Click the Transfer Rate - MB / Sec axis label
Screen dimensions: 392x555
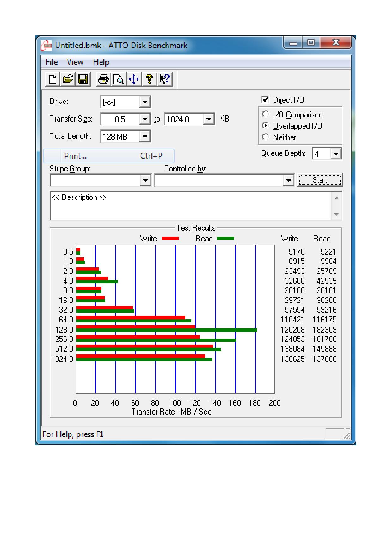171,412
